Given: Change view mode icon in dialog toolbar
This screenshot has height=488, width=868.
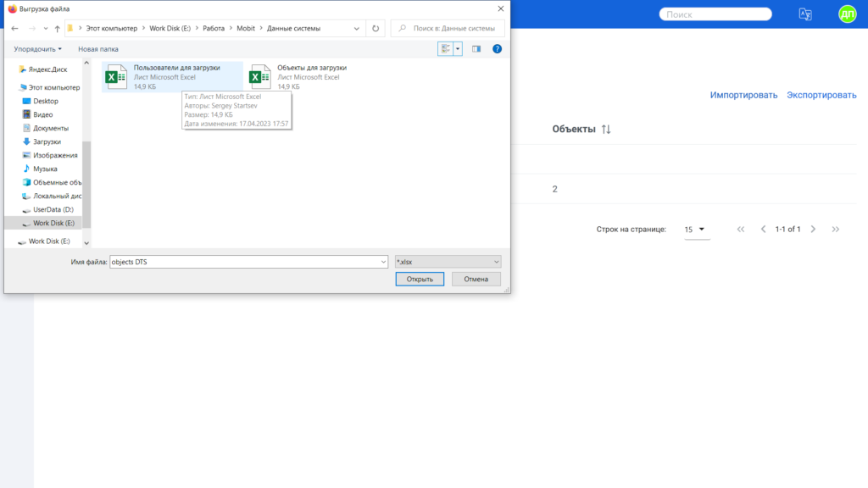Looking at the screenshot, I should point(445,48).
